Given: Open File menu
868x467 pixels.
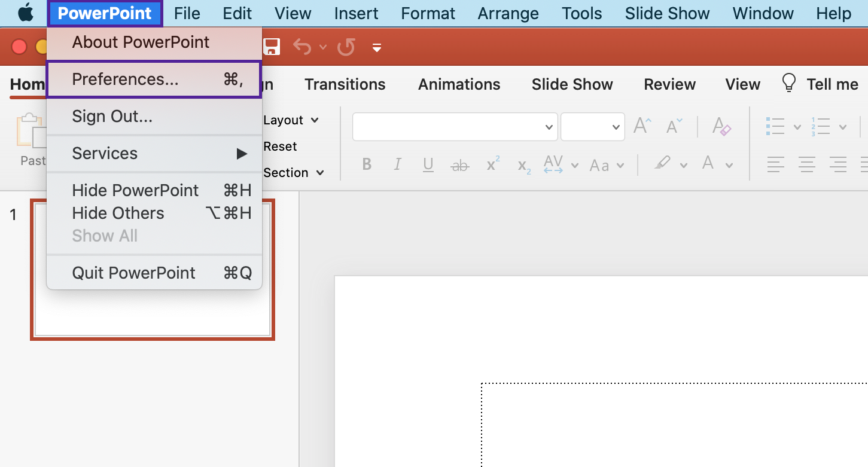Looking at the screenshot, I should [187, 13].
